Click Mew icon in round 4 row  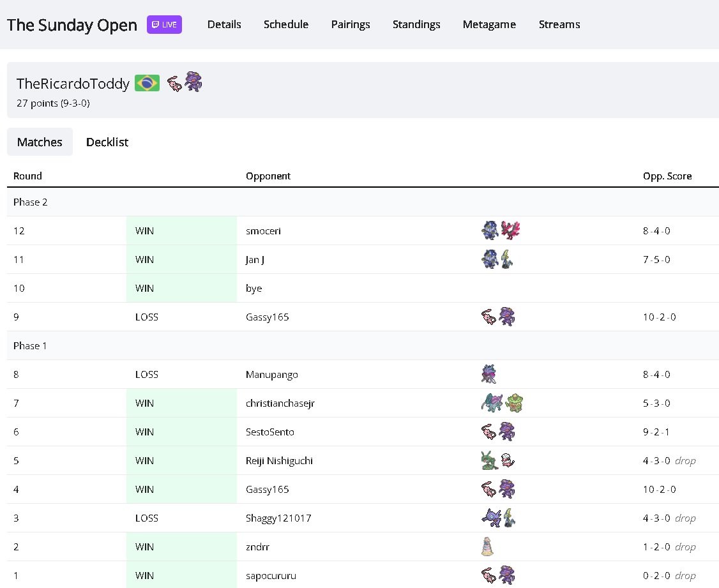coord(489,490)
